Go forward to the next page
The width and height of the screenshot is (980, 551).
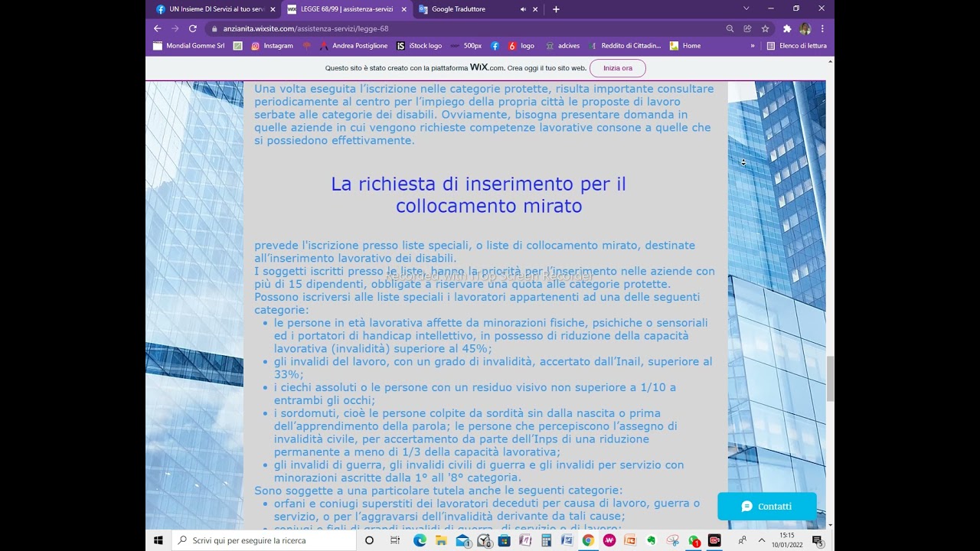click(175, 28)
